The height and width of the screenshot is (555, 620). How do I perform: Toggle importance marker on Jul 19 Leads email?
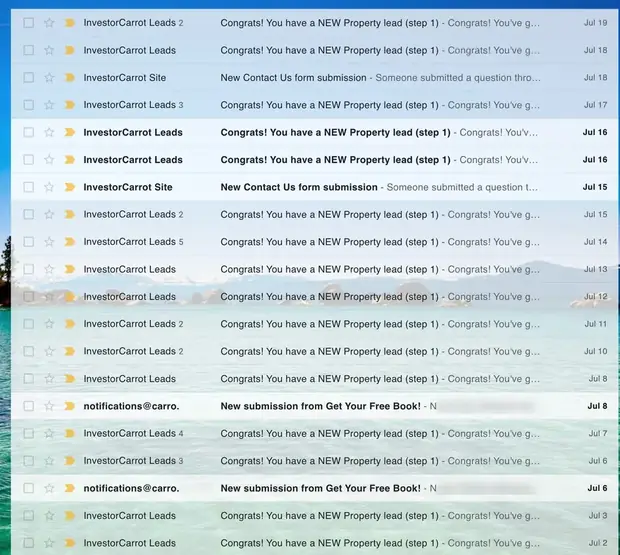pyautogui.click(x=70, y=23)
